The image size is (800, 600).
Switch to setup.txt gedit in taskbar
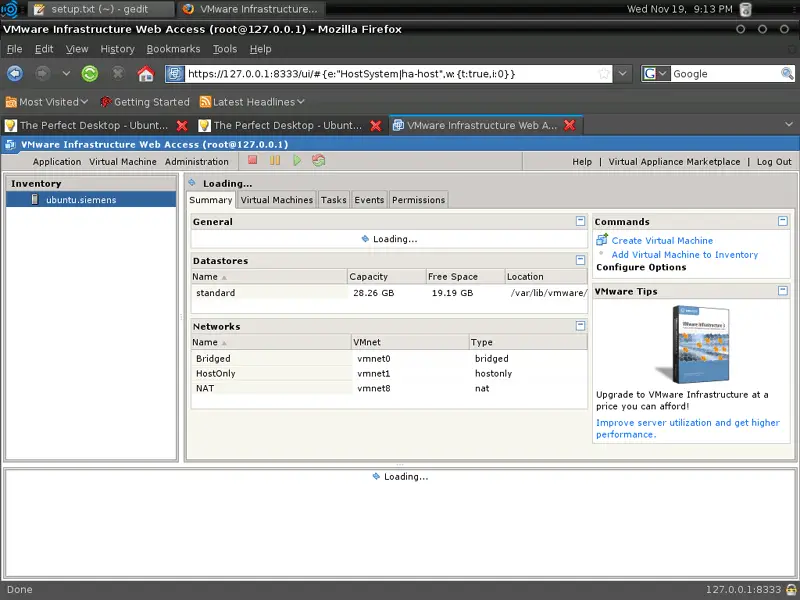coord(100,9)
